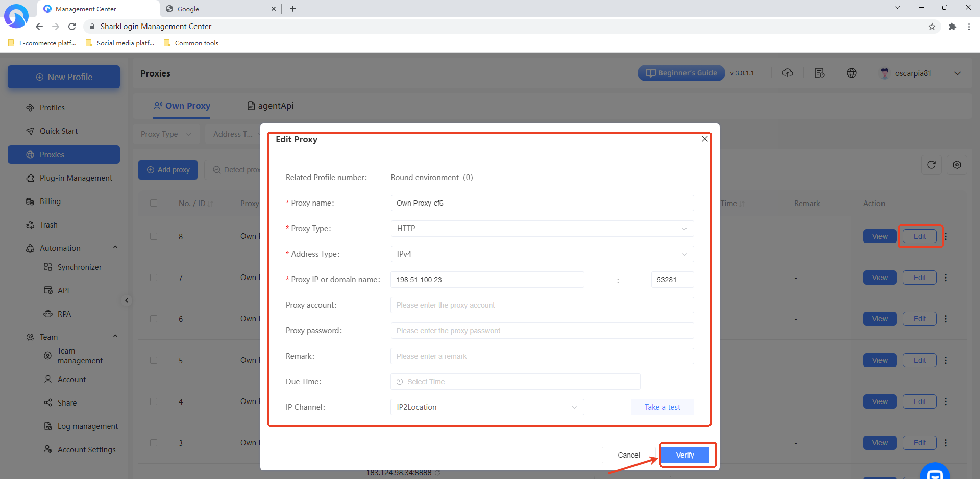Open the list settings hexagon icon

tap(957, 165)
